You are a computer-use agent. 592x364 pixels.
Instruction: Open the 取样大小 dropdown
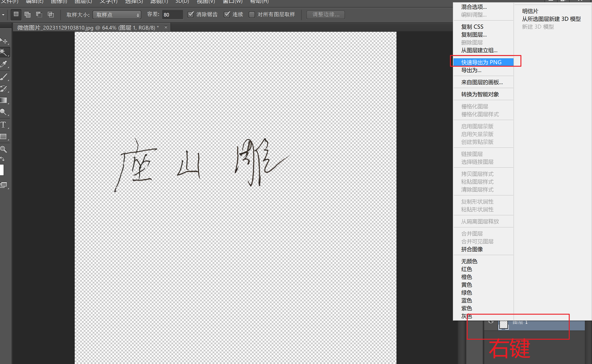click(x=117, y=15)
